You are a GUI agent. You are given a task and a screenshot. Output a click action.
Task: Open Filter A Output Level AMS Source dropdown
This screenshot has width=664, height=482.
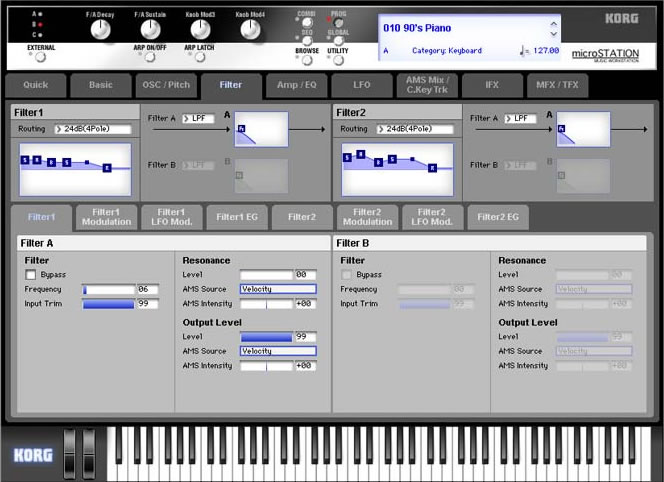(278, 351)
